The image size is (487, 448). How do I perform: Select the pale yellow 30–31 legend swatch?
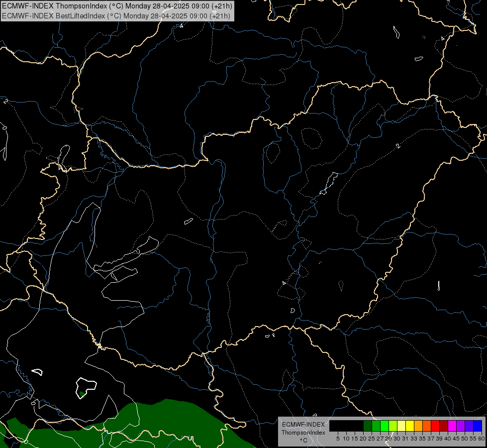click(401, 426)
